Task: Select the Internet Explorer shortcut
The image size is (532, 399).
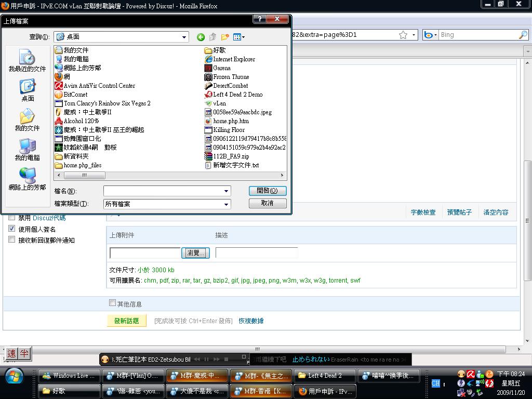Action: coord(230,59)
